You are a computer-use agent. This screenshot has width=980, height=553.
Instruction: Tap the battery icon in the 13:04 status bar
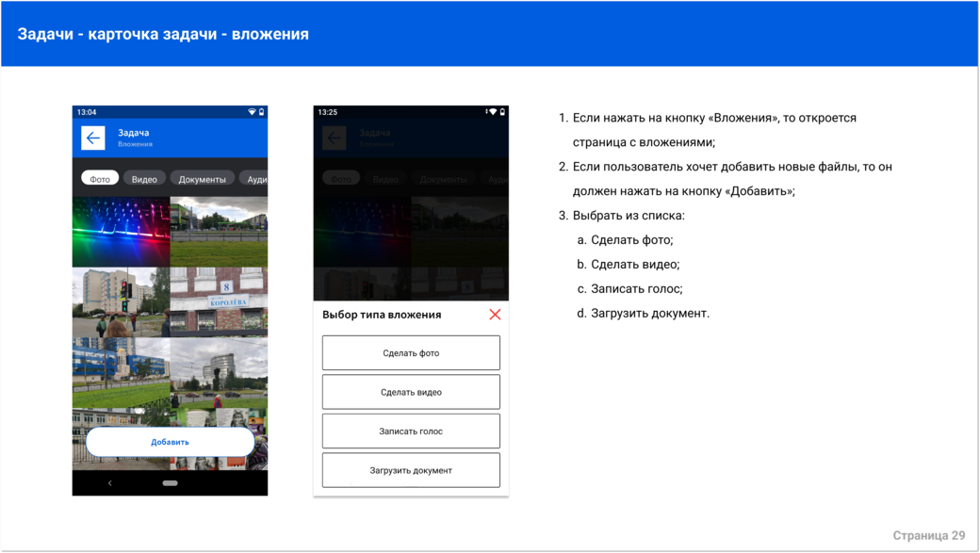point(262,112)
